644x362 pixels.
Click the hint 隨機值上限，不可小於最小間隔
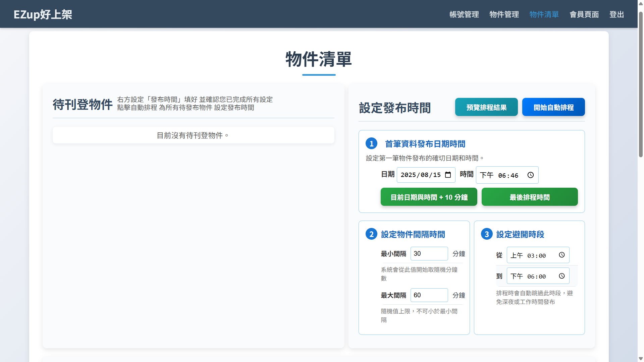(x=419, y=315)
